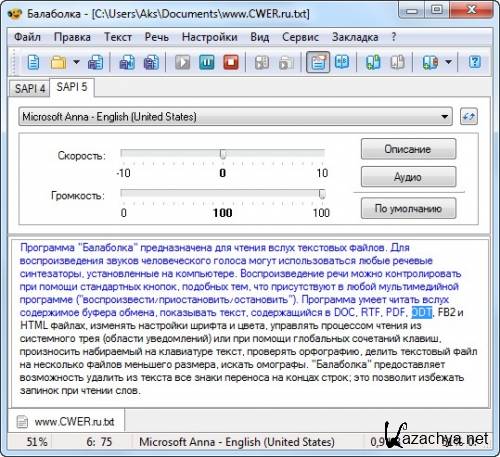Open Help with question mark icon
Screen dimensions: 500x457
point(475,62)
